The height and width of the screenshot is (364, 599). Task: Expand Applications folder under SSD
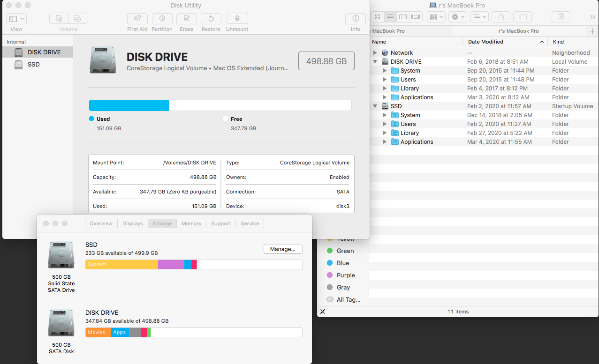385,142
